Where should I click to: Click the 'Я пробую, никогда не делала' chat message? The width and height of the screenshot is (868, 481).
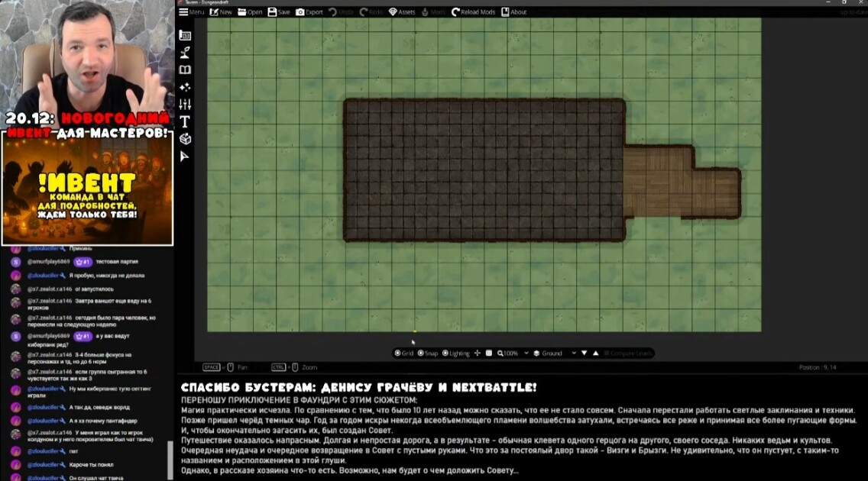pos(106,276)
